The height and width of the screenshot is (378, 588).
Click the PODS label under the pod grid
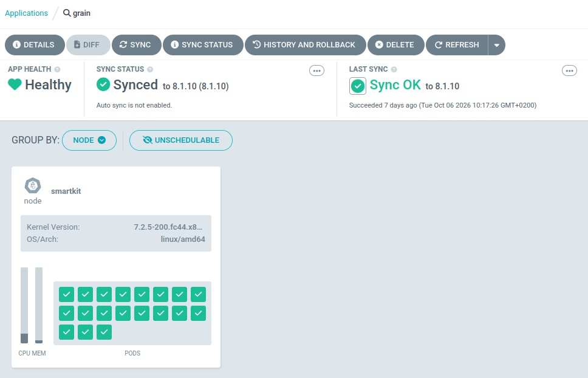[x=132, y=353]
